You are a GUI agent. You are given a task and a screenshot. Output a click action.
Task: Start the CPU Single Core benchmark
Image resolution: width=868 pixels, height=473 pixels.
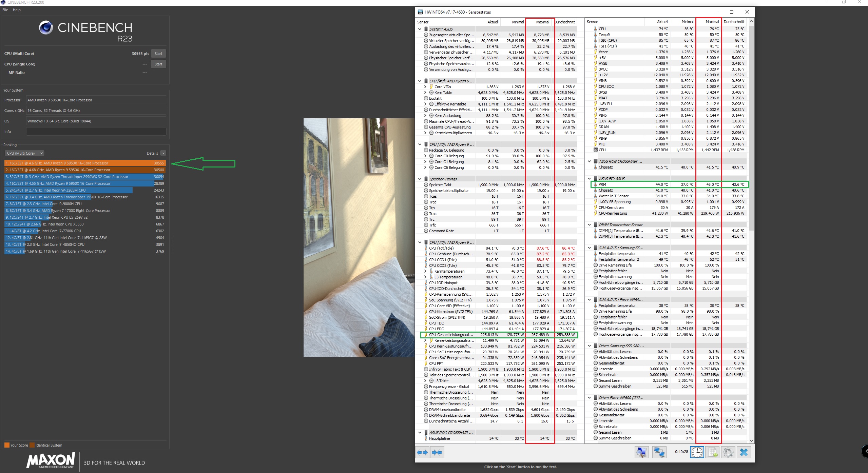[x=158, y=64]
